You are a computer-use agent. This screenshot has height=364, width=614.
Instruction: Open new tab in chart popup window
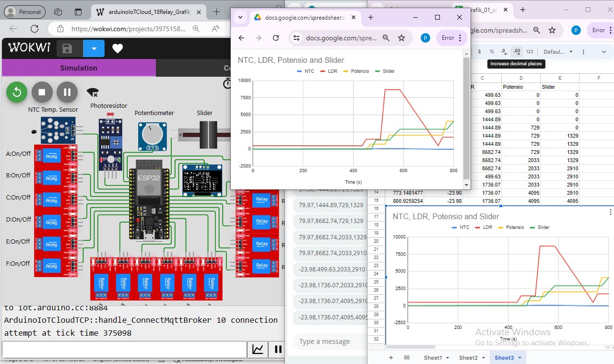pyautogui.click(x=370, y=17)
